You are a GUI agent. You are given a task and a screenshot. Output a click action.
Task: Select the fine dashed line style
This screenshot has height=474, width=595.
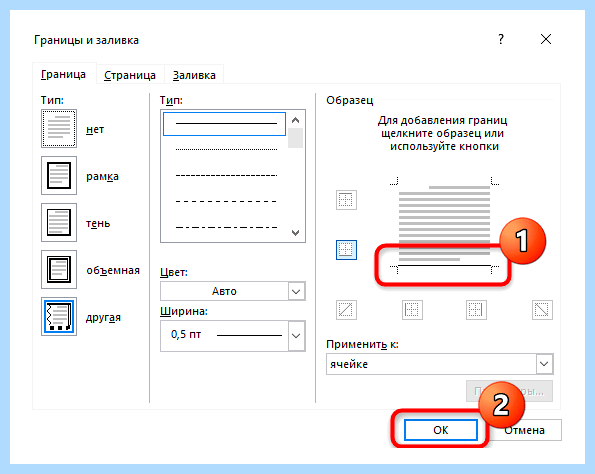coord(224,175)
